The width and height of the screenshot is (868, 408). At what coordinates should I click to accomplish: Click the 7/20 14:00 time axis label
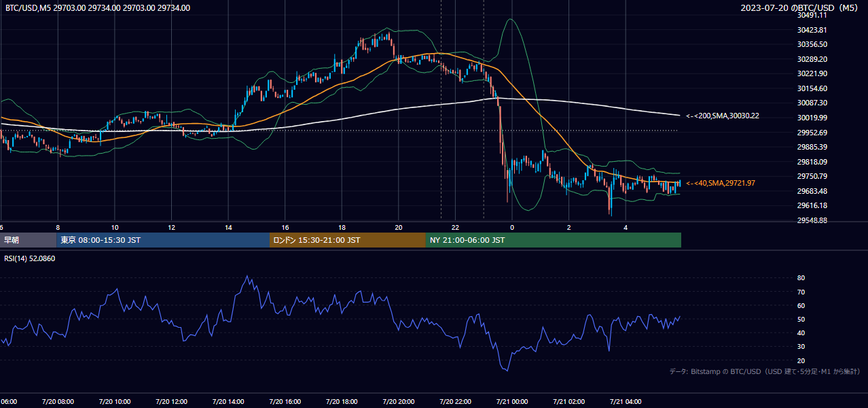[x=228, y=401]
